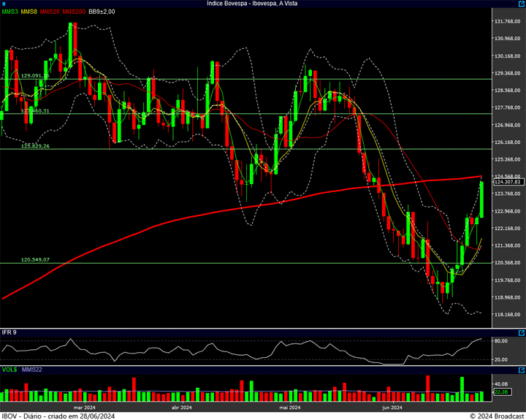Select the MMS20 indicator label
526x420 pixels.
(50, 12)
